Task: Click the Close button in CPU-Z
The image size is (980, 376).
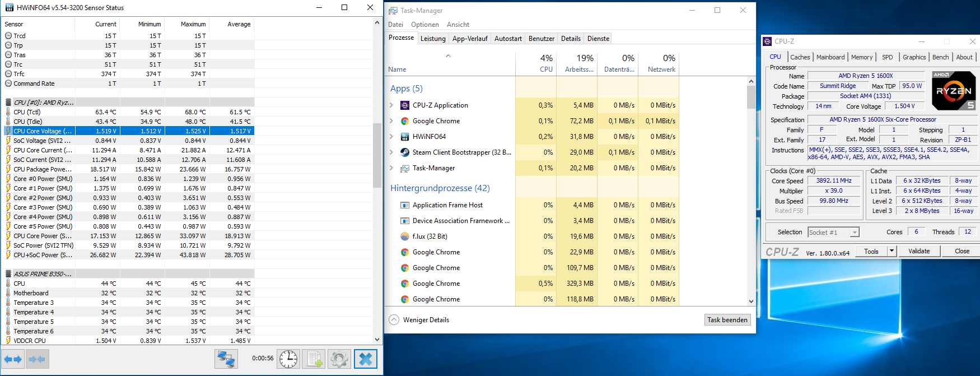Action: pos(962,251)
